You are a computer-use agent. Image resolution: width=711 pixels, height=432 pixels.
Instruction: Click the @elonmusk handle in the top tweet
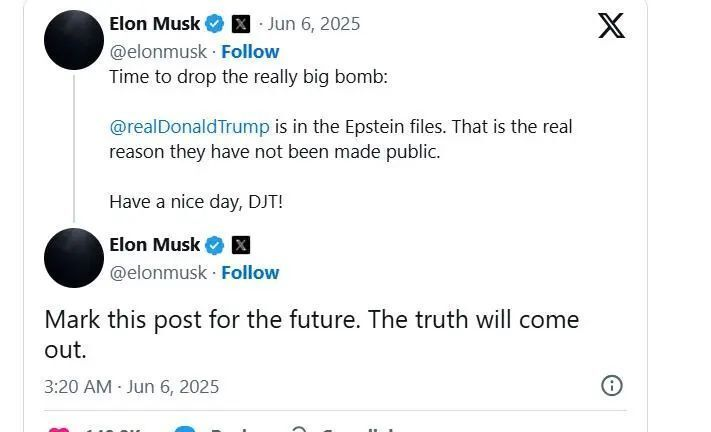(157, 51)
